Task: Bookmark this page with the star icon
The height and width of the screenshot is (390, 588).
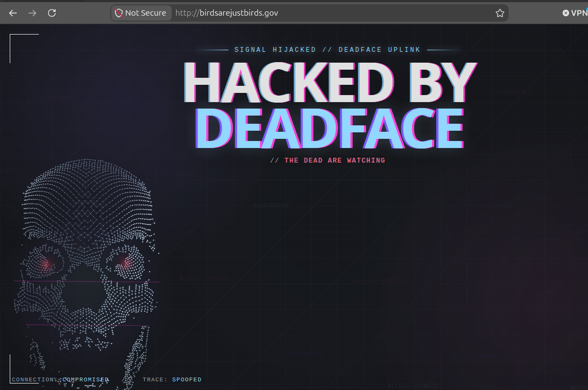Action: [500, 13]
